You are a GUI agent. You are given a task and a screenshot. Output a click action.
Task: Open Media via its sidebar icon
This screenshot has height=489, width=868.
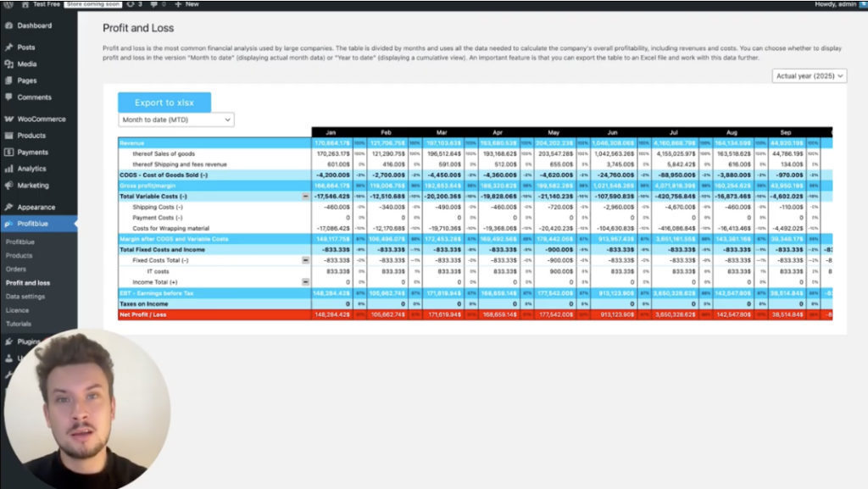point(8,64)
